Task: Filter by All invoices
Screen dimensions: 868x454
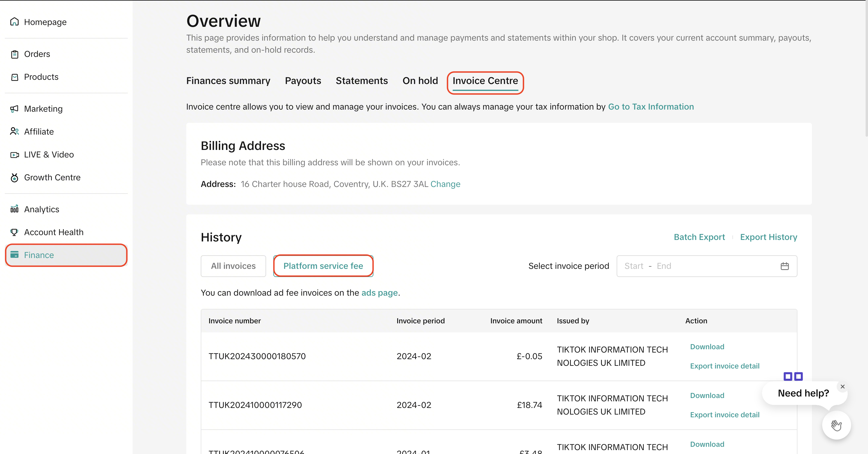Action: point(233,266)
